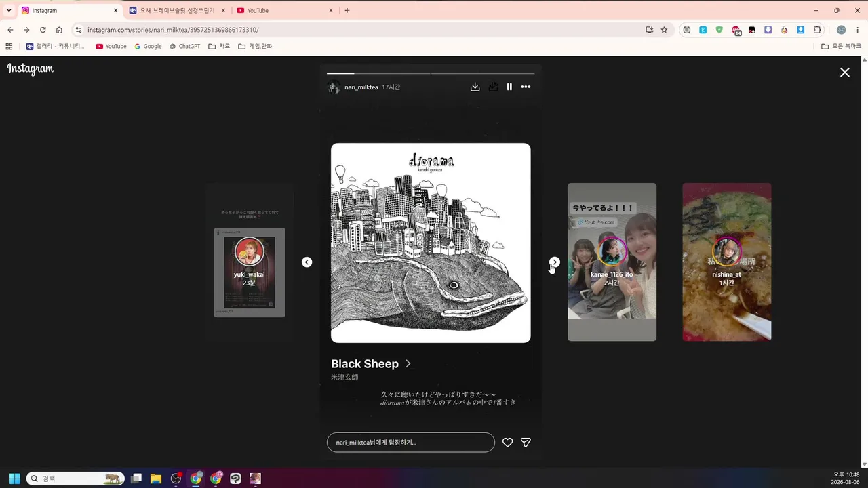Click the green shield extension icon
Image resolution: width=868 pixels, height=488 pixels.
pos(719,30)
